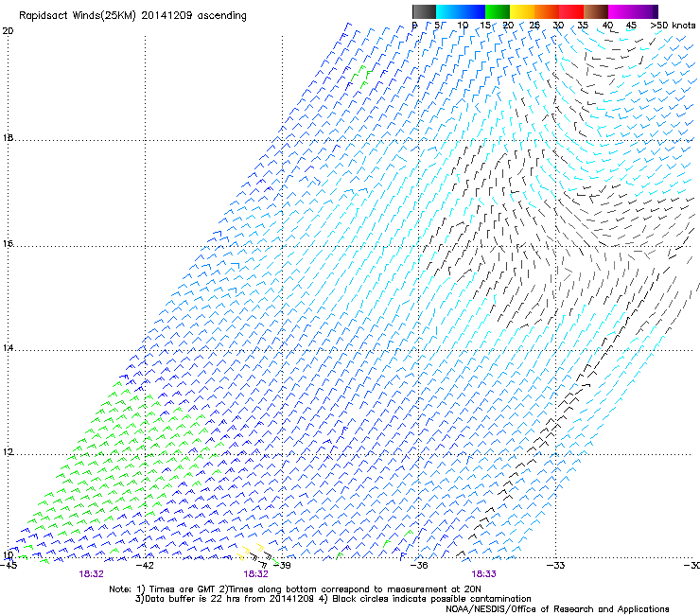Click the longitude axis label '-36'
Viewport: 700px width, 615px height.
pyautogui.click(x=419, y=566)
